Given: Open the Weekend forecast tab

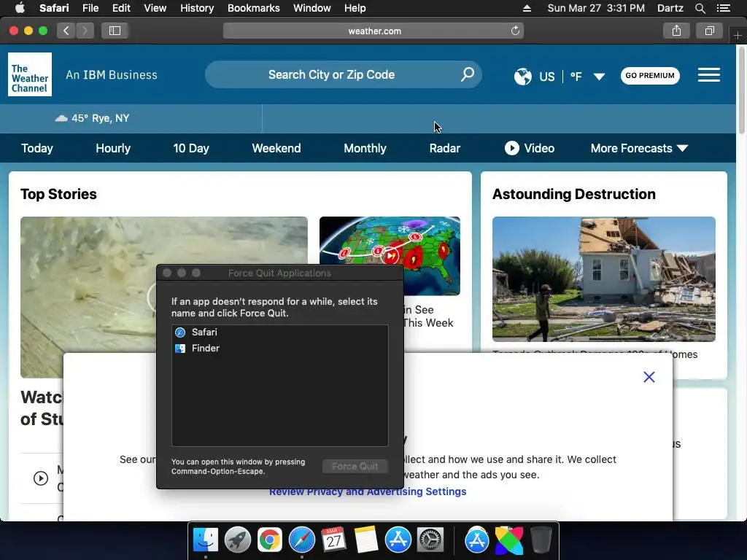Looking at the screenshot, I should [x=276, y=148].
